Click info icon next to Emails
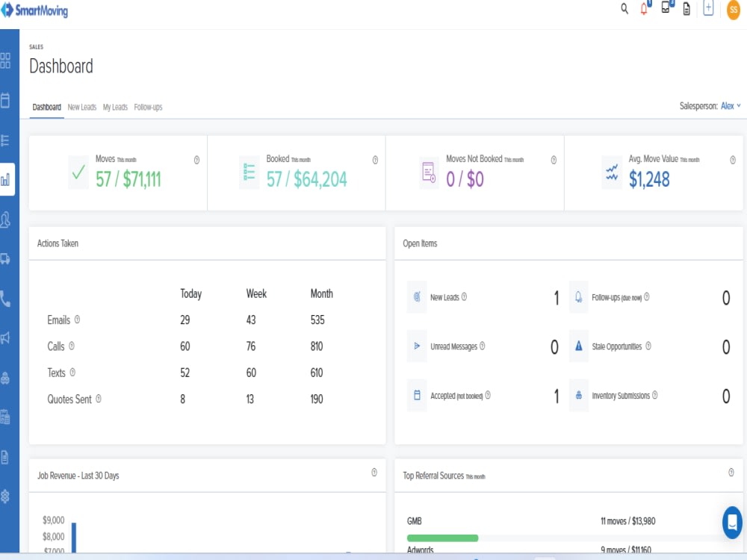 point(77,320)
